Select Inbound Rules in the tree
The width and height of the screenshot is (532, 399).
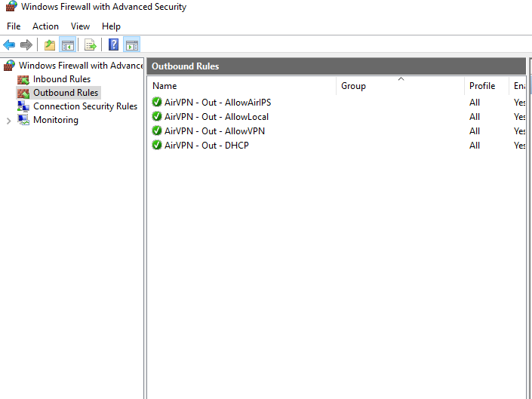(x=62, y=79)
